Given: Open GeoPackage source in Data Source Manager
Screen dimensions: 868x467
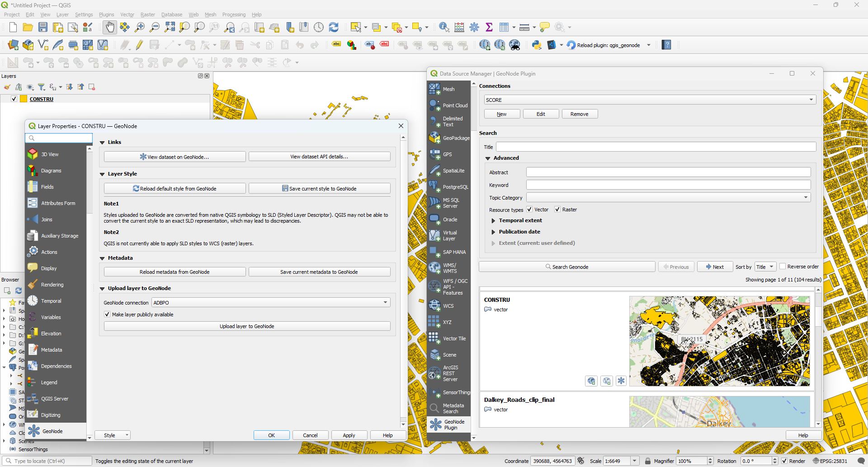Looking at the screenshot, I should click(x=449, y=138).
